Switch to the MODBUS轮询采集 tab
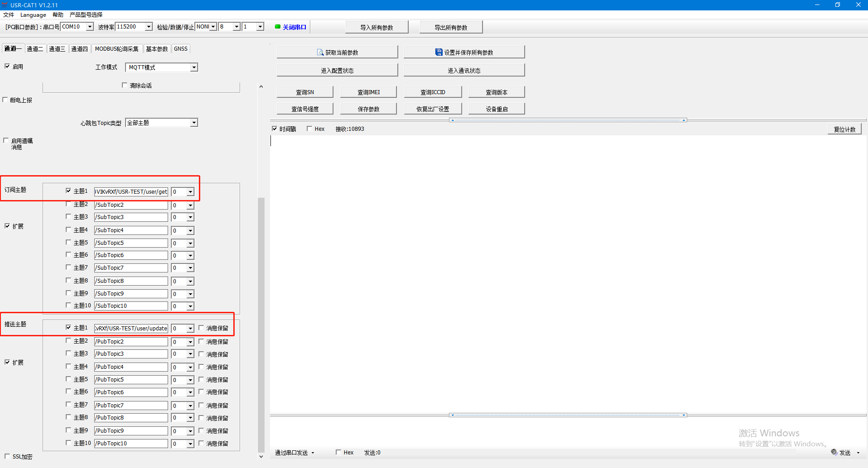The image size is (868, 468). pyautogui.click(x=116, y=49)
